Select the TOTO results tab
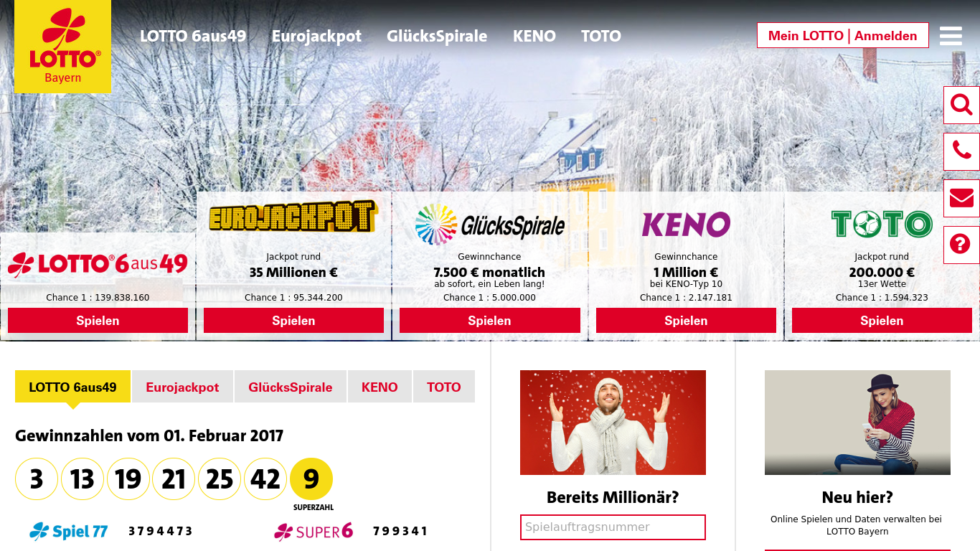980x551 pixels. pyautogui.click(x=444, y=387)
